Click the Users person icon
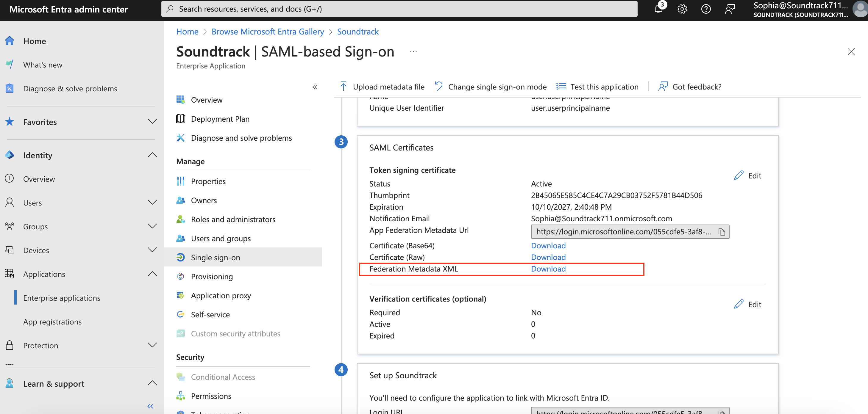This screenshot has width=868, height=414. (10, 203)
